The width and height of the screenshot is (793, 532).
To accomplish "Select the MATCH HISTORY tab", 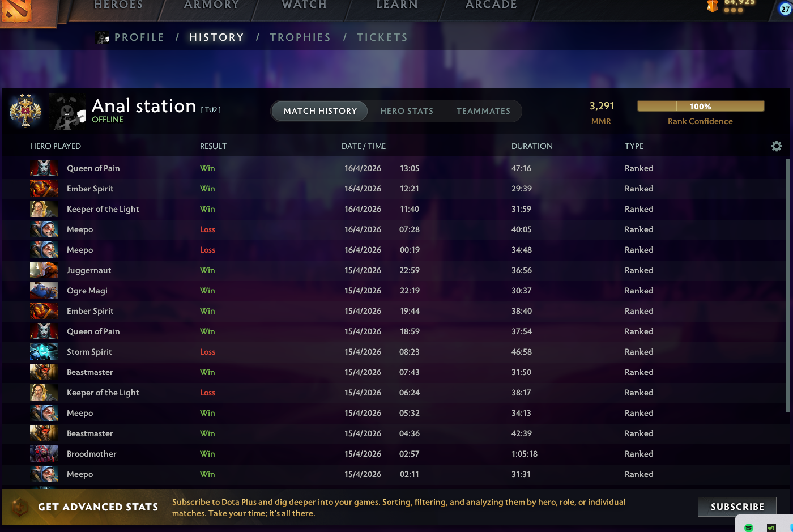I will [320, 111].
